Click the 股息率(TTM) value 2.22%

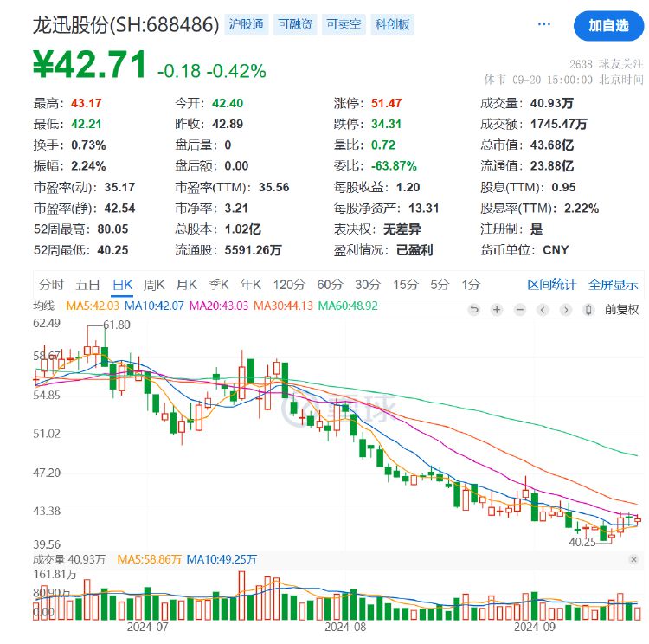[582, 209]
